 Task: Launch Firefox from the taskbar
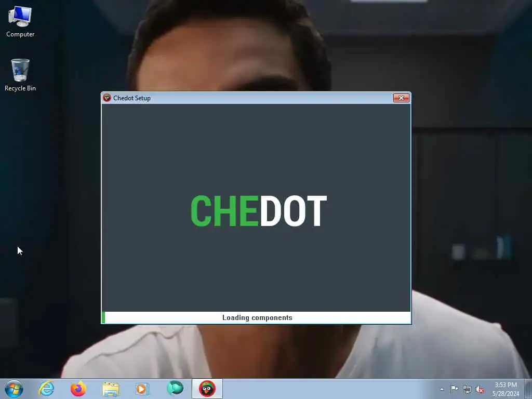tap(78, 389)
